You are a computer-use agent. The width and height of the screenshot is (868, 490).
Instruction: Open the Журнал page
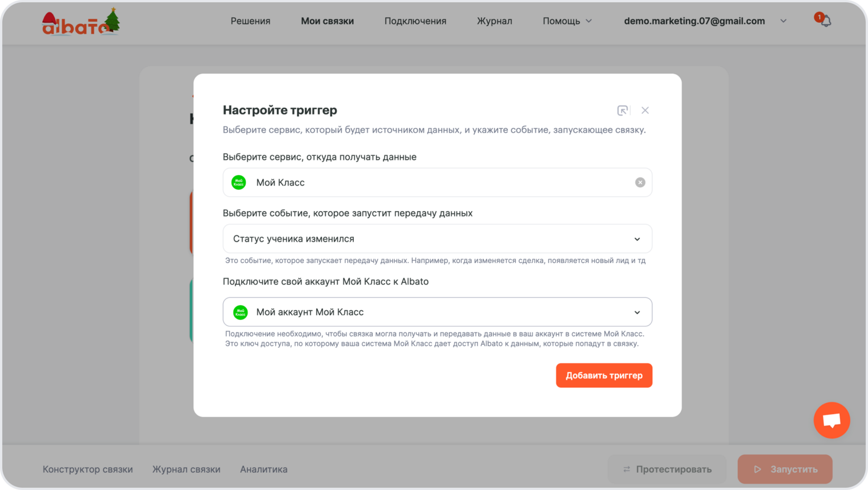click(494, 21)
